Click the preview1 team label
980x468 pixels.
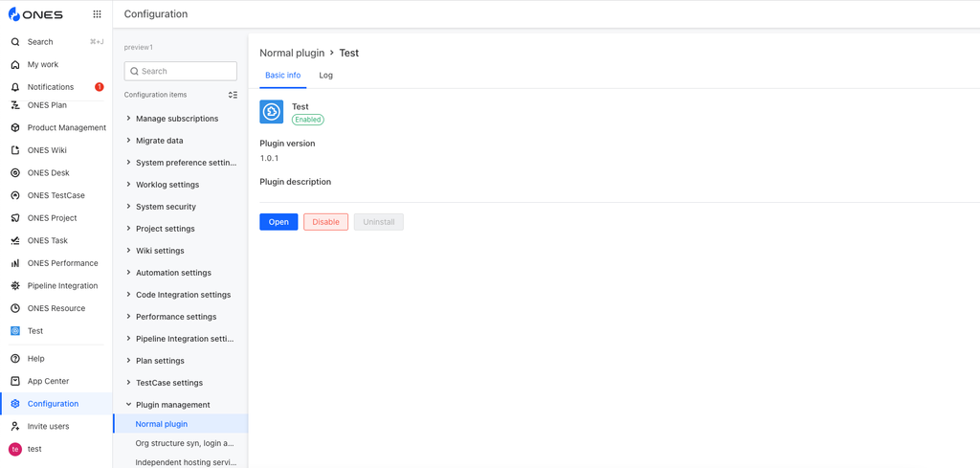[x=138, y=47]
